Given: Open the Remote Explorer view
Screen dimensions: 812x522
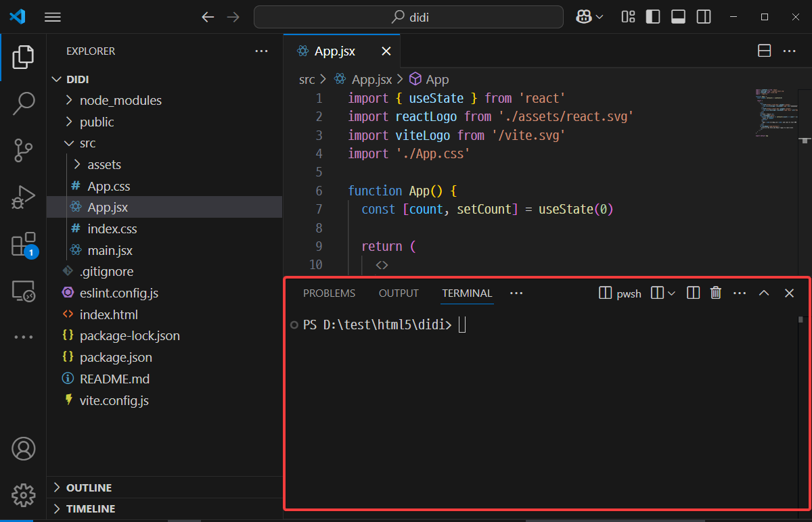Looking at the screenshot, I should pos(23,291).
